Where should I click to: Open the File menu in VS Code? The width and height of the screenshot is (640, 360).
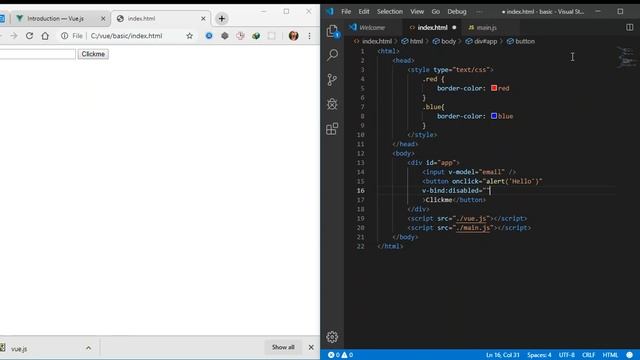pos(346,11)
